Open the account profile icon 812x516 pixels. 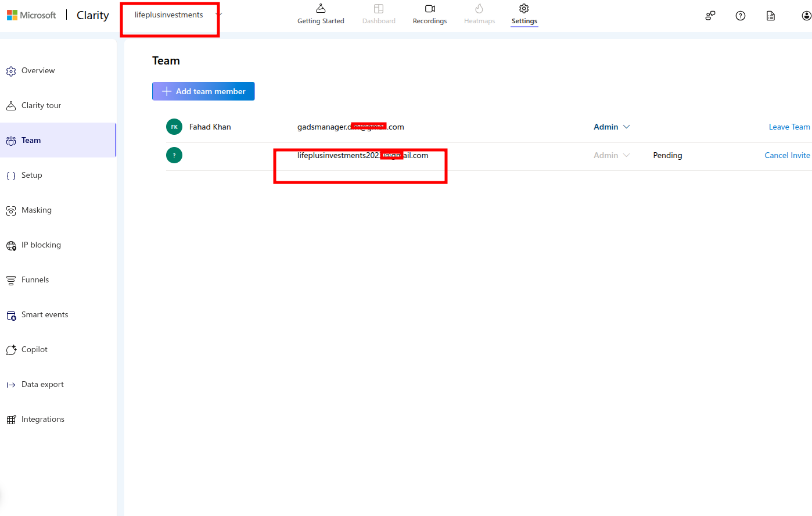tap(806, 16)
